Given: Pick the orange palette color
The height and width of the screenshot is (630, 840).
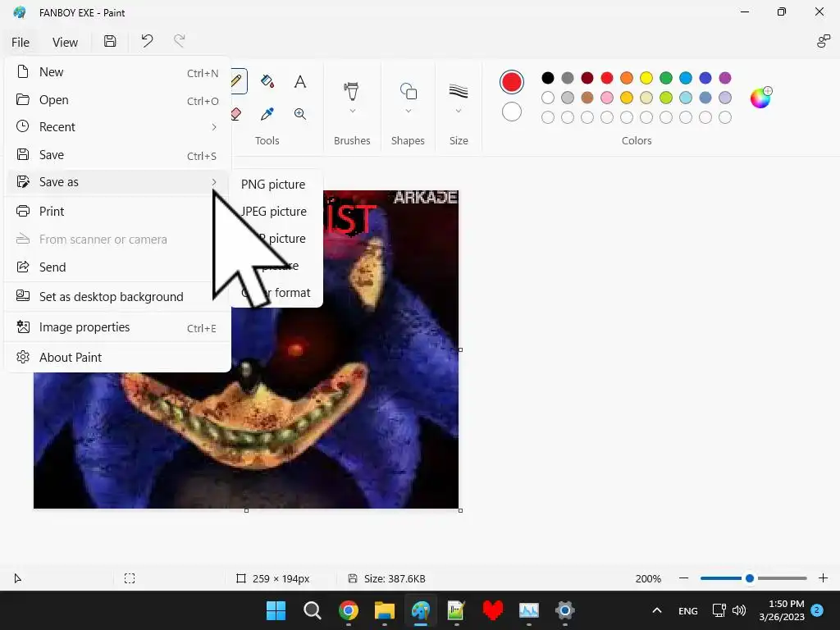Looking at the screenshot, I should (626, 78).
